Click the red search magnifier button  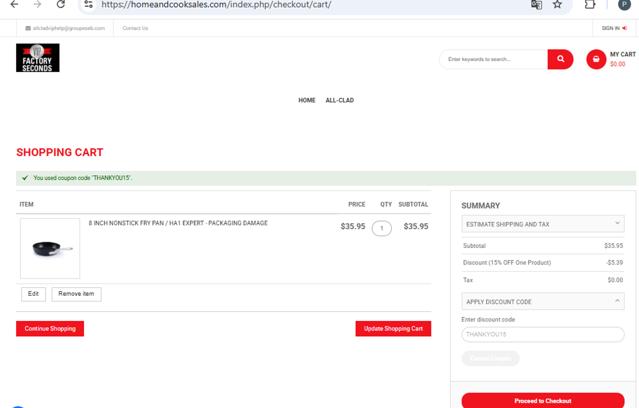(x=560, y=60)
